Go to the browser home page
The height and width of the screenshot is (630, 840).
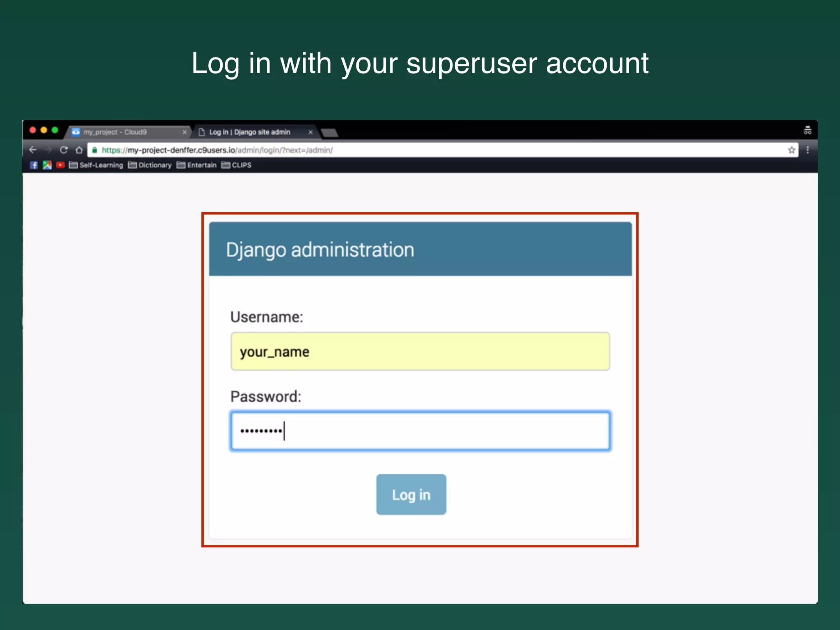[79, 150]
